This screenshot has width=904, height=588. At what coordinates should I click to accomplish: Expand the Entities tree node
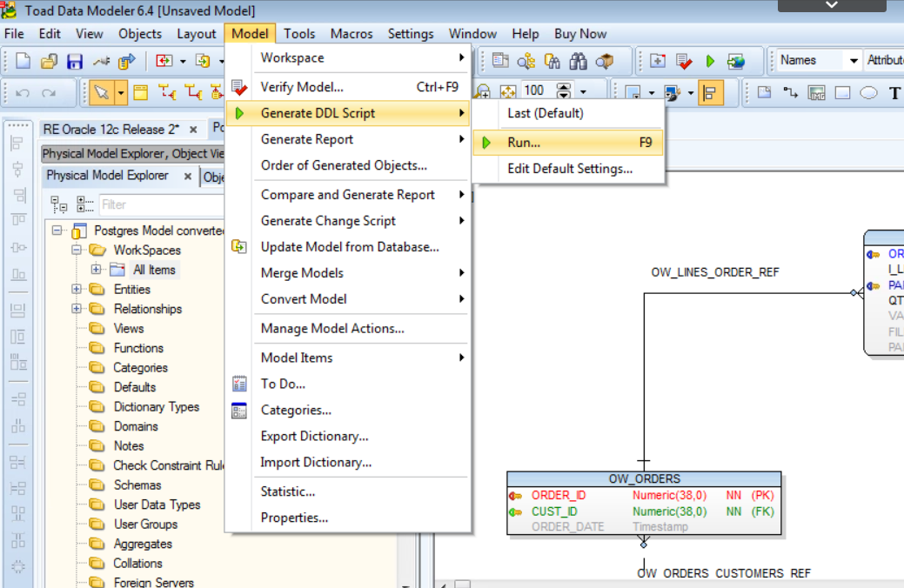click(76, 289)
